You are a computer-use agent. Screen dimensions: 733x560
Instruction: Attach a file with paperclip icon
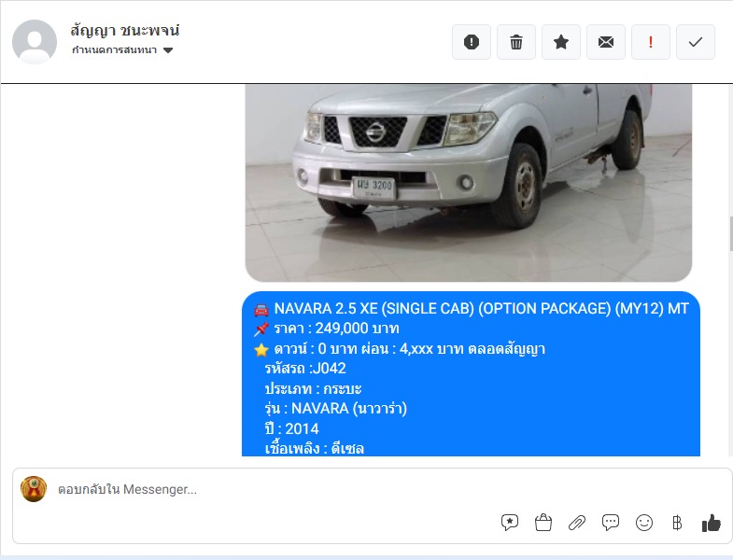[x=577, y=522]
